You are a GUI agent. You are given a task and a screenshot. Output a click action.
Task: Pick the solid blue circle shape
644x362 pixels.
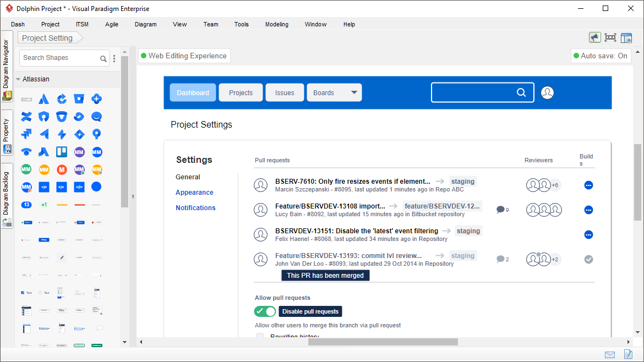coord(96,187)
